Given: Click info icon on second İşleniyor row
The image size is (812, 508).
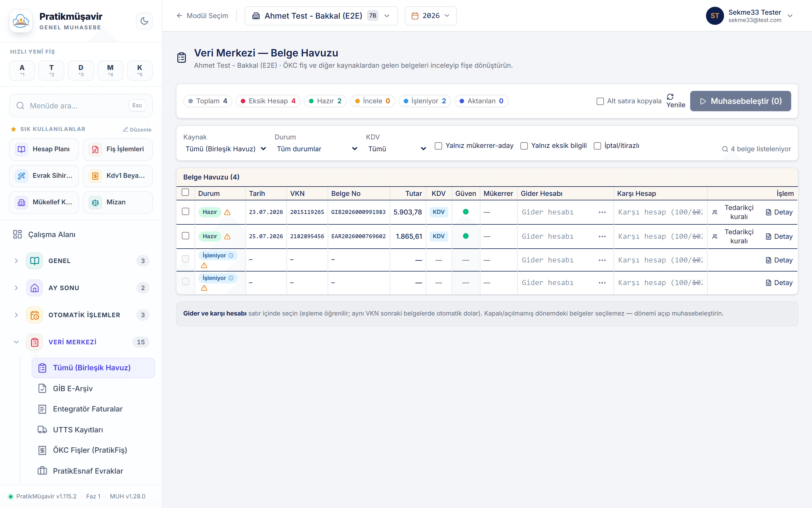Looking at the screenshot, I should pos(231,278).
